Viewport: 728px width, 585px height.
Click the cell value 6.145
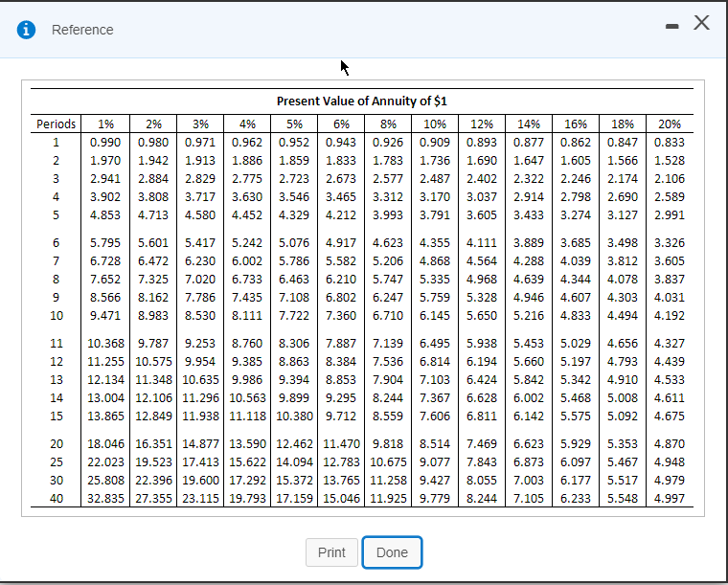[x=435, y=315]
